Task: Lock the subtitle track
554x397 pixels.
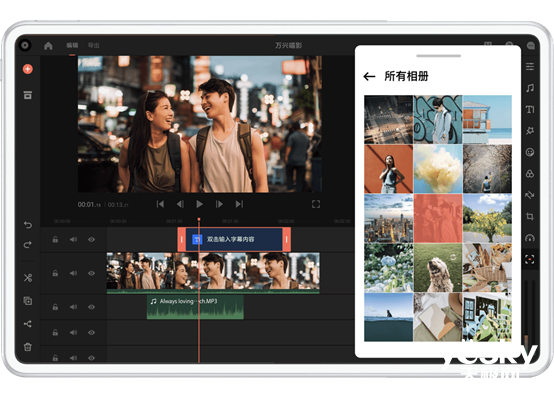Action: pyautogui.click(x=55, y=239)
